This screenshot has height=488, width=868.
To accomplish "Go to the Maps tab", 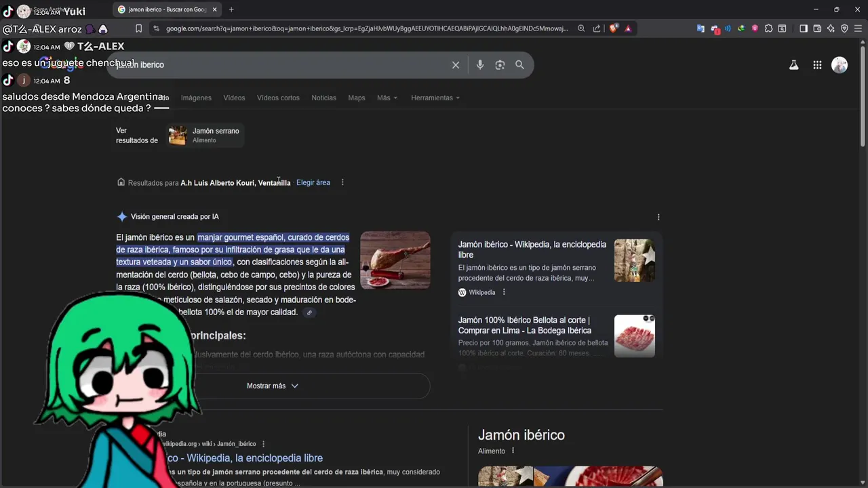I will pyautogui.click(x=357, y=98).
